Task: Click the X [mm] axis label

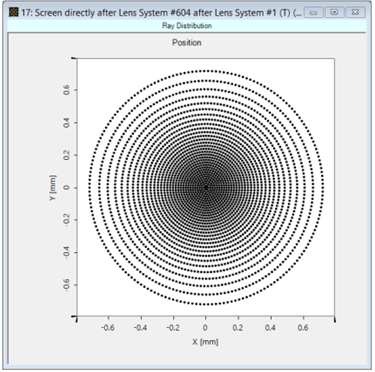Action: point(205,342)
